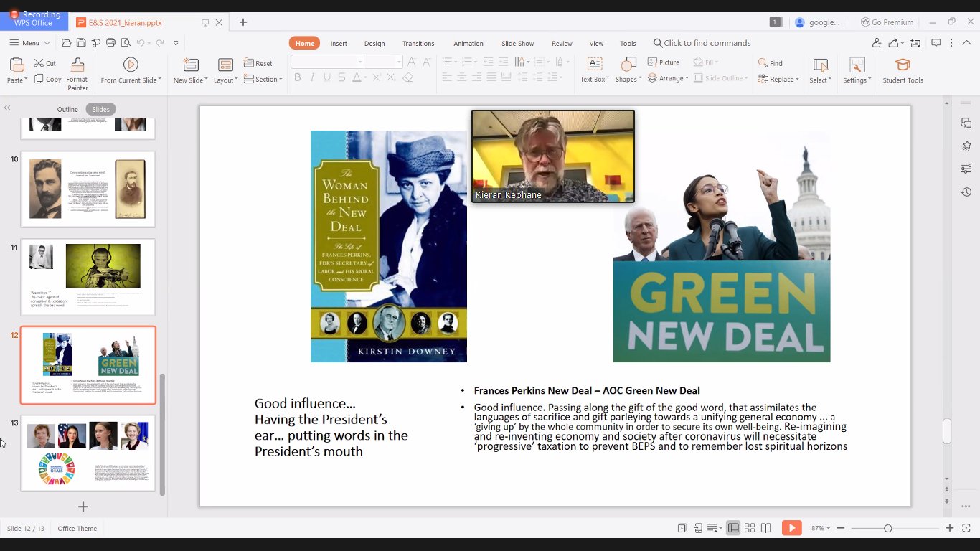980x551 pixels.
Task: Open file folder icon in quick access
Action: (66, 43)
